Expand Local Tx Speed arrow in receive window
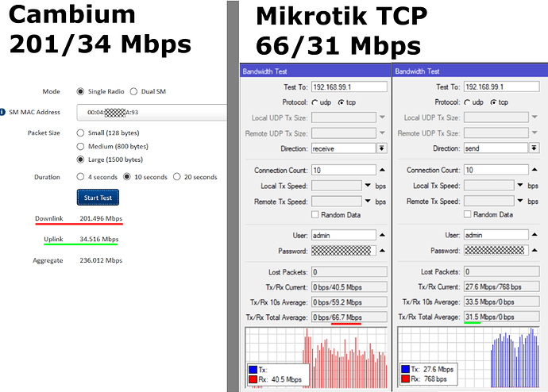Screen dimensions: 548x392 point(368,186)
